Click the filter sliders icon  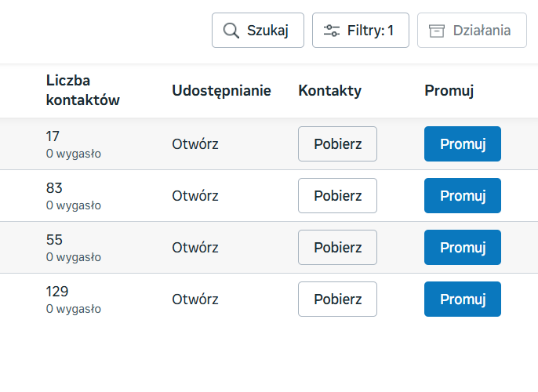(332, 31)
